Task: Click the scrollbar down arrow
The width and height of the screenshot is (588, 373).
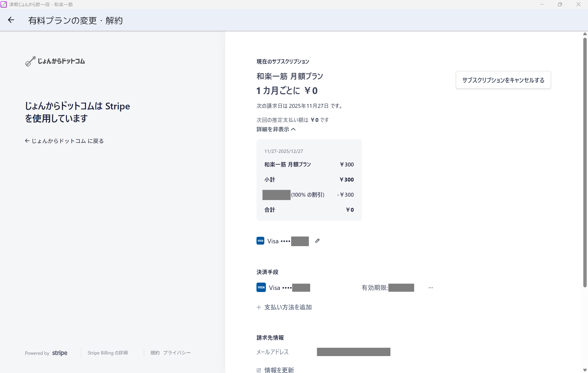Action: pyautogui.click(x=585, y=370)
